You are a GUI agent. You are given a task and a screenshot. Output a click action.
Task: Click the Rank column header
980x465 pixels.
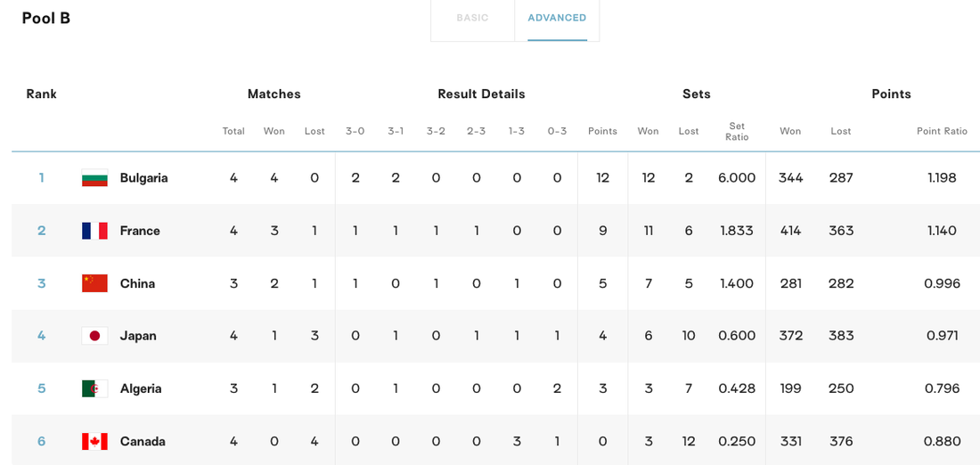coord(41,94)
